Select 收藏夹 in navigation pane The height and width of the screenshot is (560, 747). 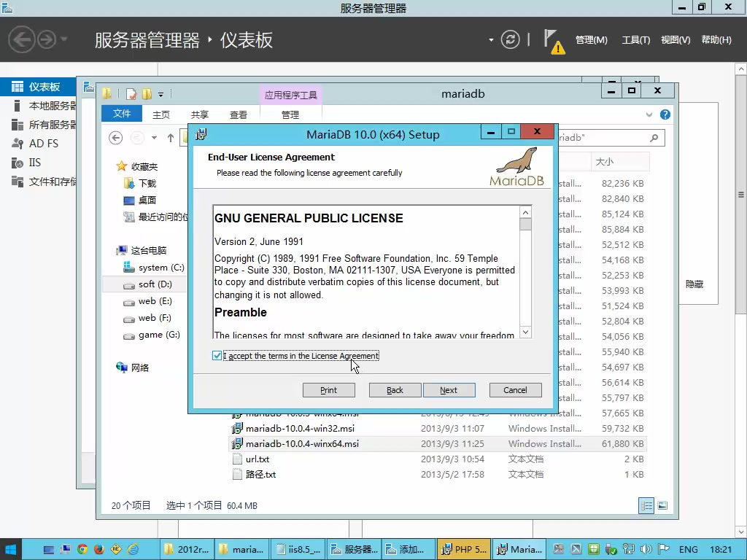pyautogui.click(x=144, y=167)
